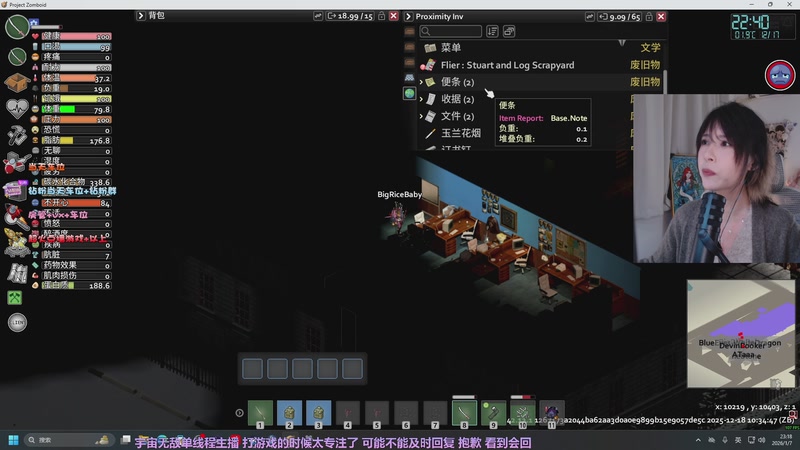Close the backpack window
800x450 pixels.
click(393, 16)
